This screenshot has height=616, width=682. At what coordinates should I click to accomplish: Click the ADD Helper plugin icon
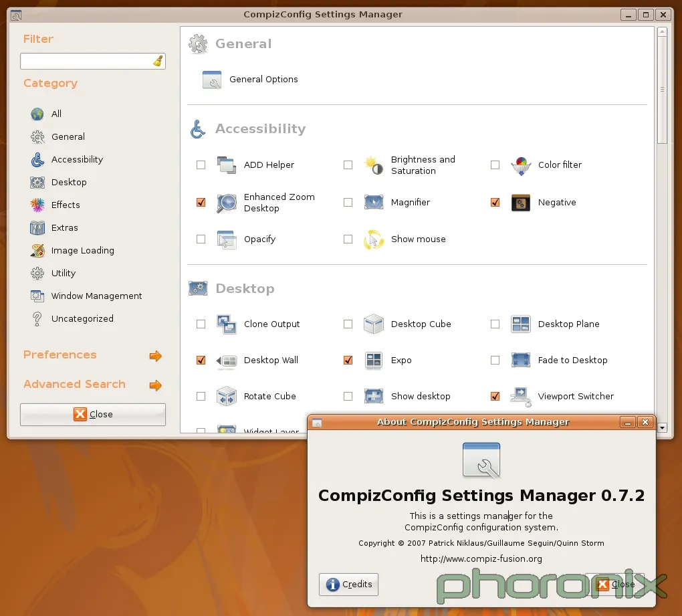click(226, 165)
